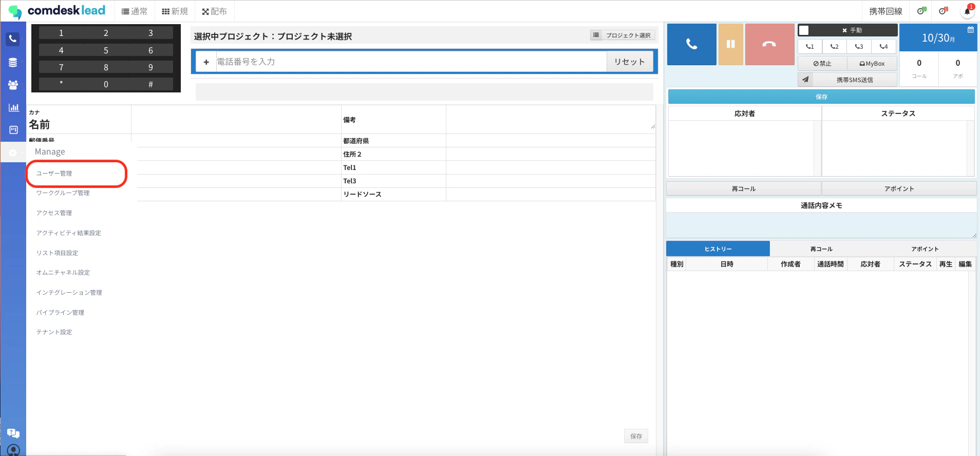Click dial pad key 1
The image size is (980, 456).
point(61,33)
